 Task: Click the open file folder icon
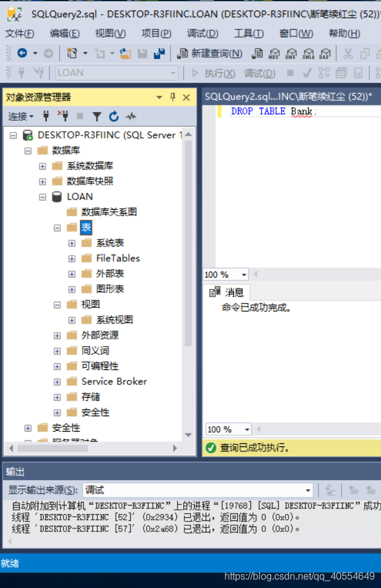tap(125, 54)
